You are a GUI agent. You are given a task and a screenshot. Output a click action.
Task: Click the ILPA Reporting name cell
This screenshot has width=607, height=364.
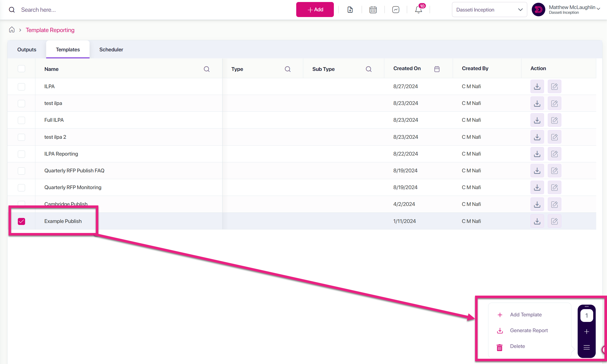click(61, 154)
